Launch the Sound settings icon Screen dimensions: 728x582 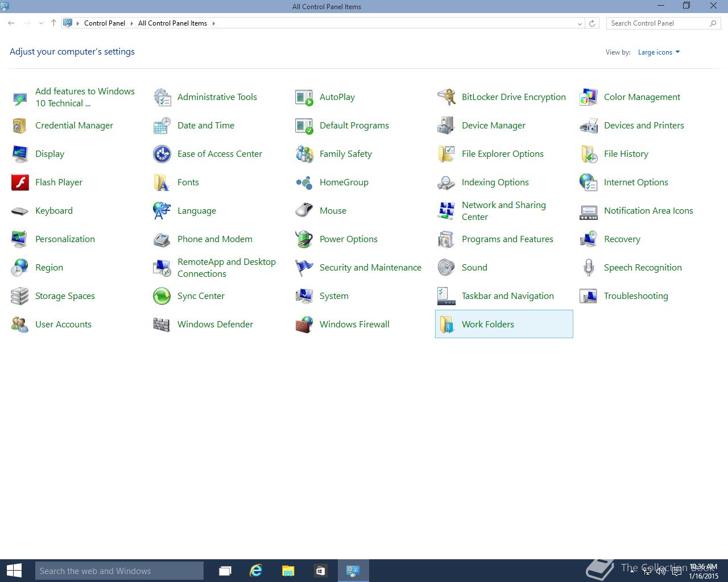[446, 268]
